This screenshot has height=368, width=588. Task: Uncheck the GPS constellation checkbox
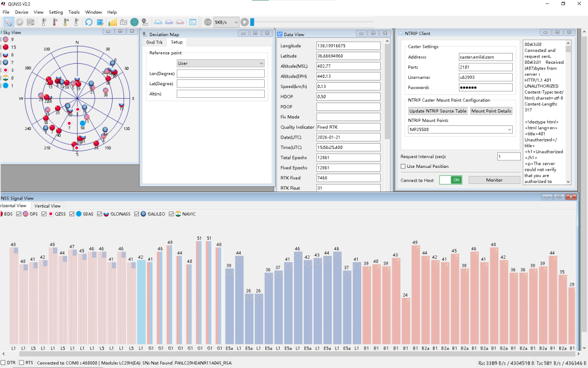[x=19, y=214]
